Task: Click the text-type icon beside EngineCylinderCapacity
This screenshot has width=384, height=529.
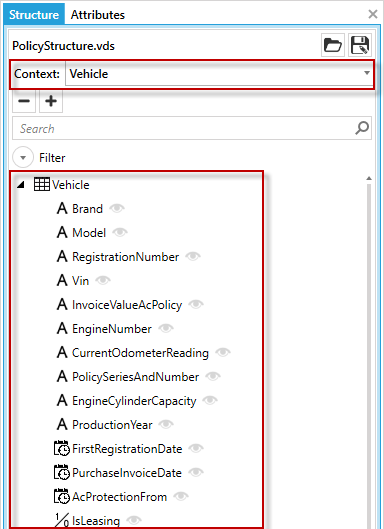Action: pos(62,400)
